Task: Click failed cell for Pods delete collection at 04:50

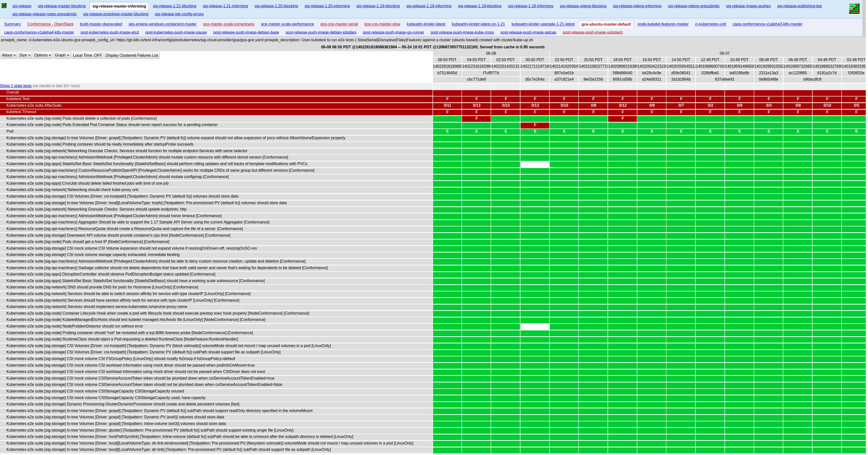Action: 476,119
